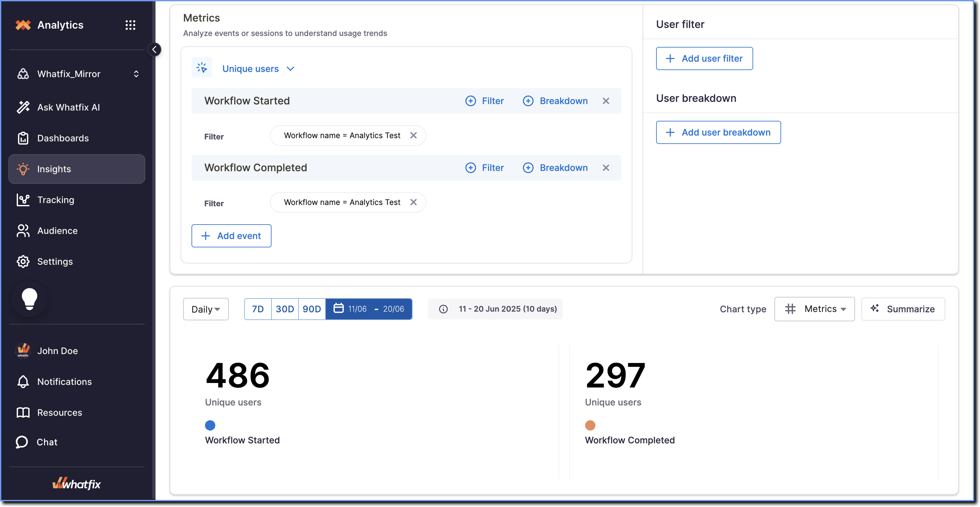Open the apps grid icon
The height and width of the screenshot is (507, 980).
tap(130, 25)
